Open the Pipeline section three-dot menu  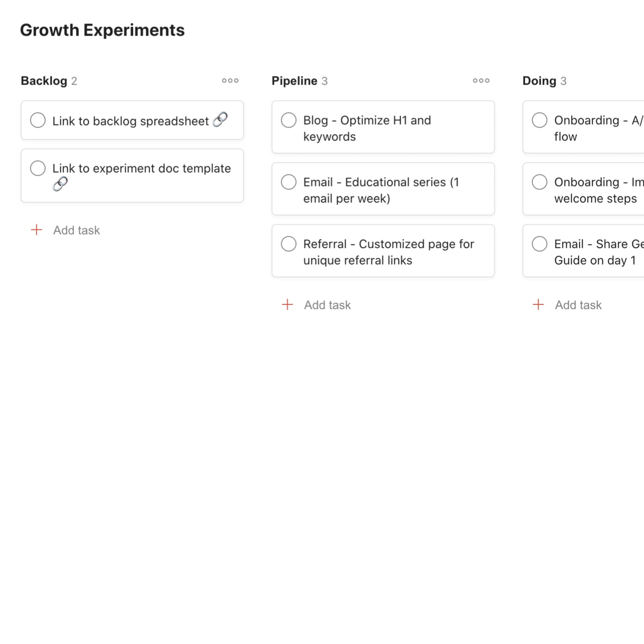pos(481,81)
